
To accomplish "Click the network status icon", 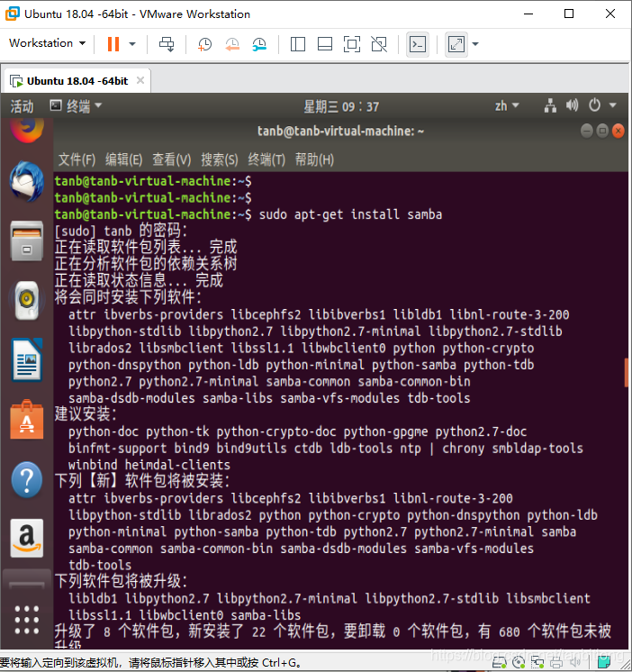I will click(550, 105).
